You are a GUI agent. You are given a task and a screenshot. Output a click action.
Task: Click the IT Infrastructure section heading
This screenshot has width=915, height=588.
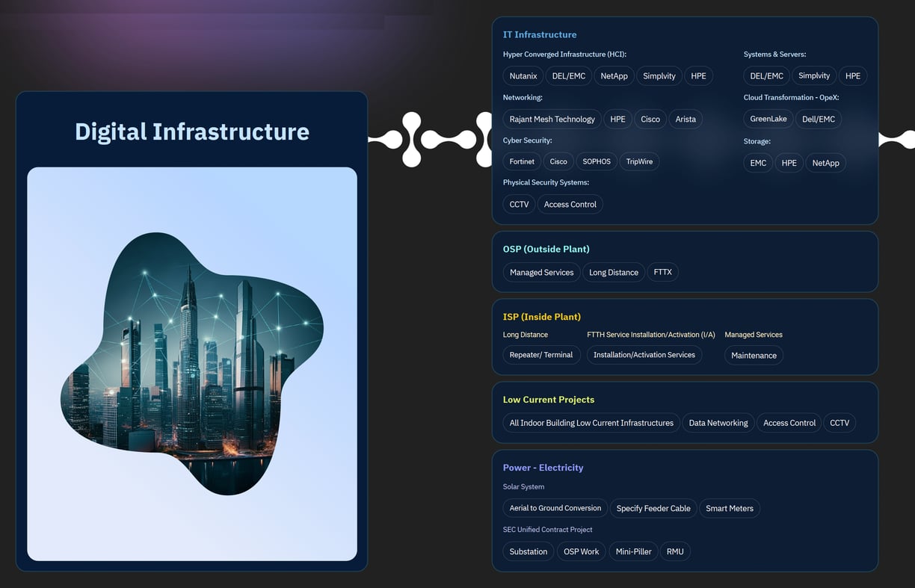tap(540, 34)
